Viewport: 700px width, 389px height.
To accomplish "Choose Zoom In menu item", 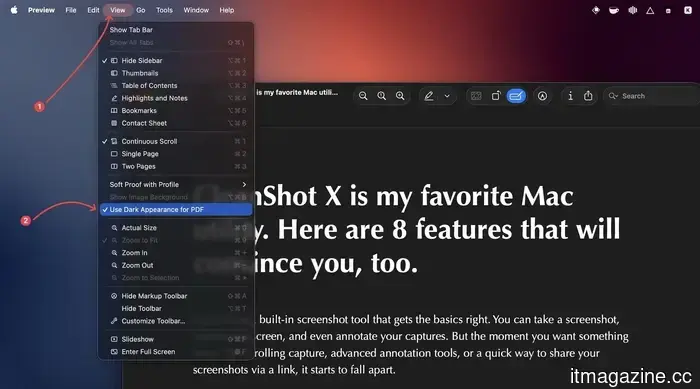I will tap(176, 253).
